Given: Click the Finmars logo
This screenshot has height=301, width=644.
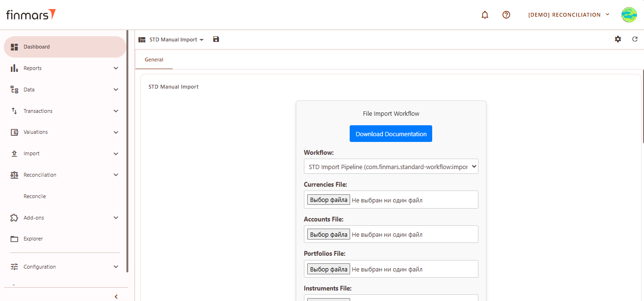Looking at the screenshot, I should pyautogui.click(x=31, y=15).
